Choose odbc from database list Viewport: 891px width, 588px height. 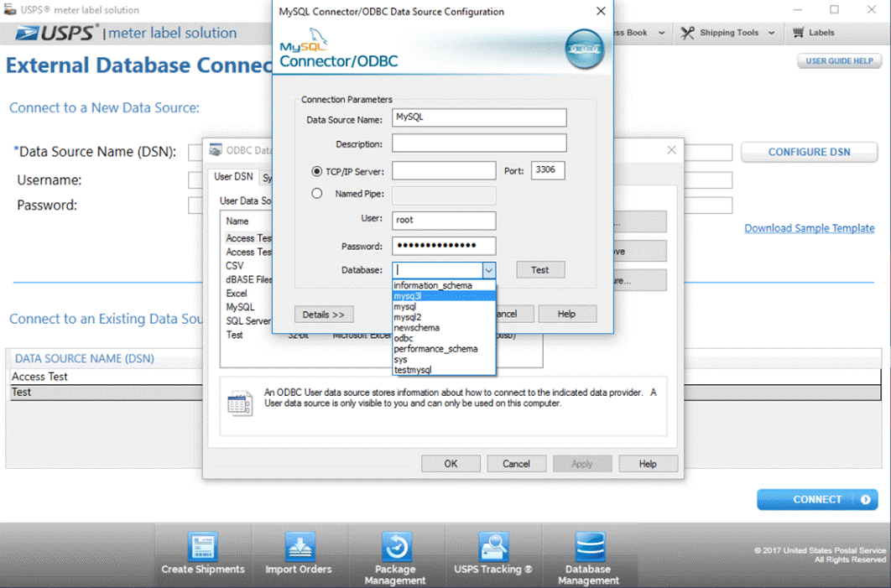(x=444, y=338)
